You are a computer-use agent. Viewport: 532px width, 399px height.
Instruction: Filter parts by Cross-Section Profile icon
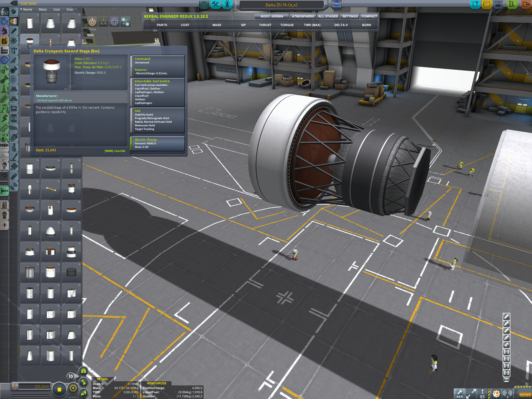point(4,21)
